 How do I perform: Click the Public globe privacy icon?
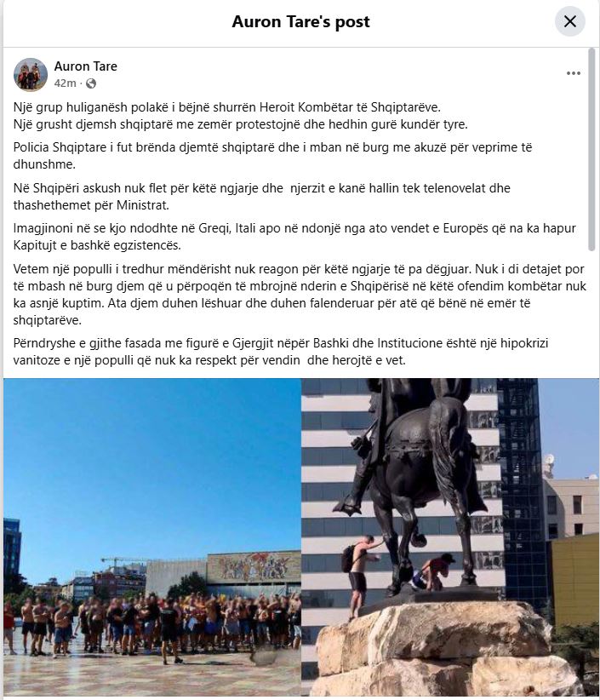click(x=91, y=83)
